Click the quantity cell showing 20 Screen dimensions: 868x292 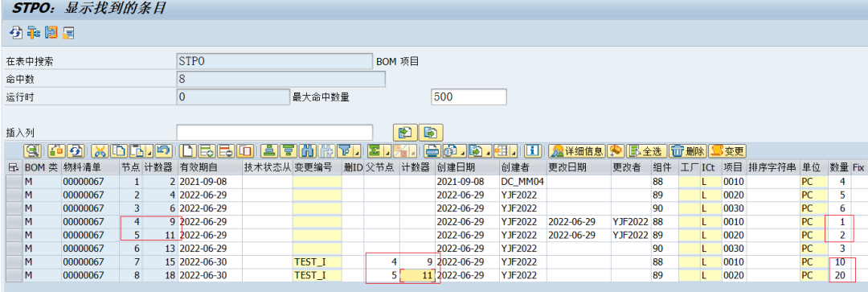[x=839, y=275]
